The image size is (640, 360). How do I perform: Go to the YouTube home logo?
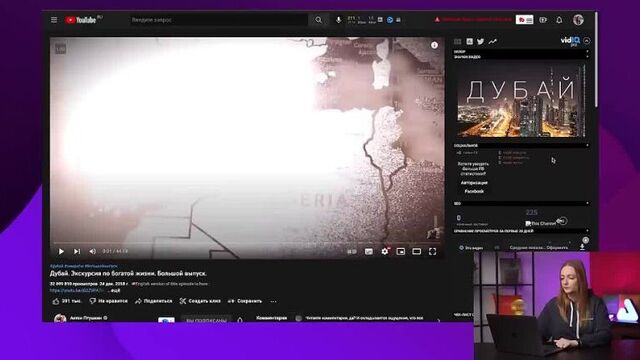coord(81,20)
